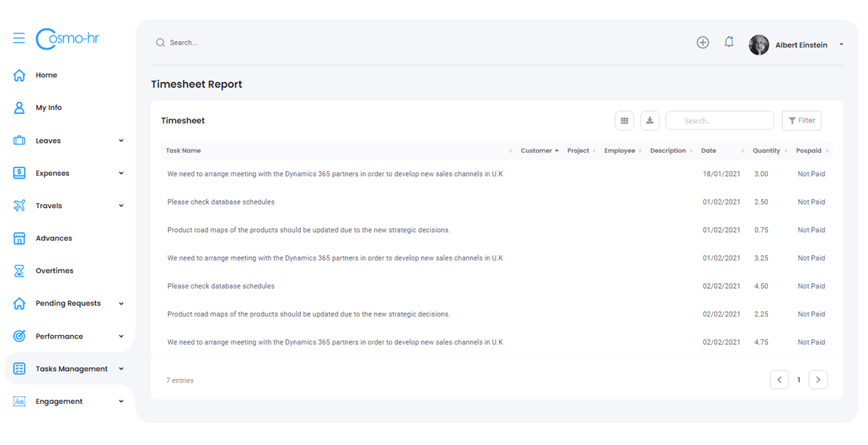Open the Filter button
Viewport: 868px width, 445px height.
[x=801, y=121]
